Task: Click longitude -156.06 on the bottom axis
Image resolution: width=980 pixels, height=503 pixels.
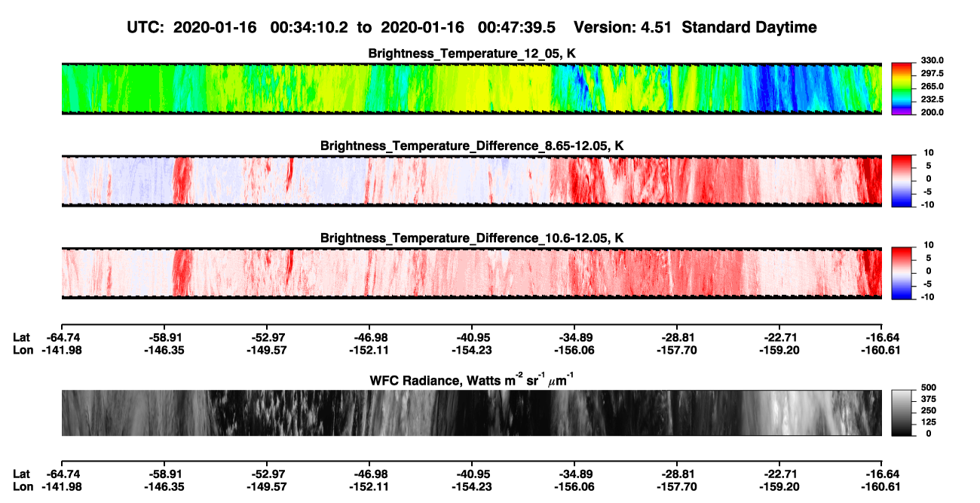Action: pos(574,486)
